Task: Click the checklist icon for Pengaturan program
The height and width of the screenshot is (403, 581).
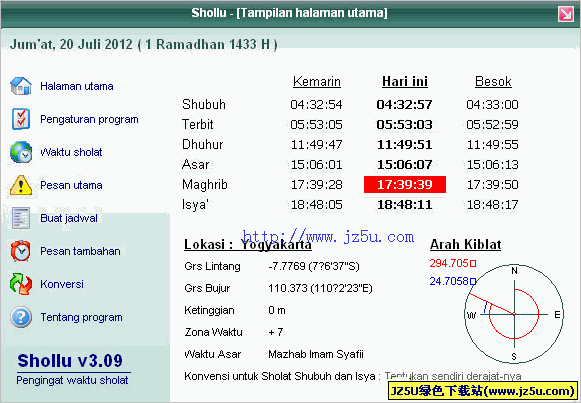Action: (x=21, y=119)
